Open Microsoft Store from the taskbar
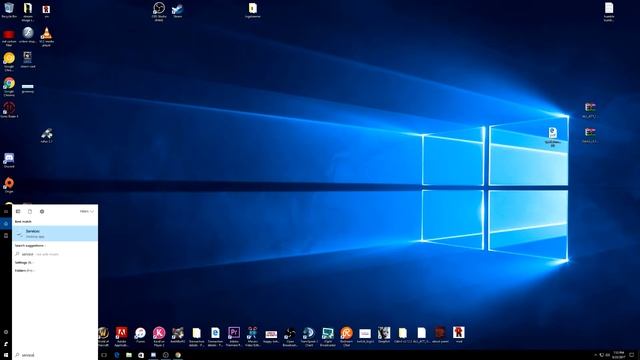 (x=141, y=355)
